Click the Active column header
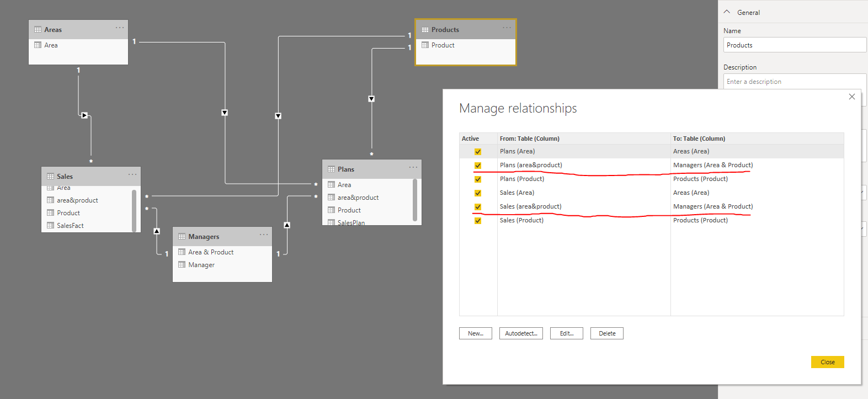The width and height of the screenshot is (868, 399). pos(478,139)
